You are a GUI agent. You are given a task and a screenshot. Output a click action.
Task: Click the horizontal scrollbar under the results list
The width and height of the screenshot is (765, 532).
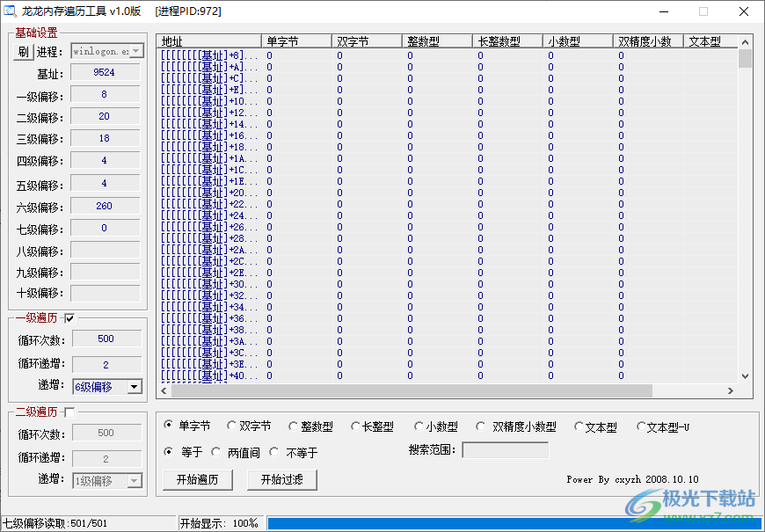(x=396, y=390)
